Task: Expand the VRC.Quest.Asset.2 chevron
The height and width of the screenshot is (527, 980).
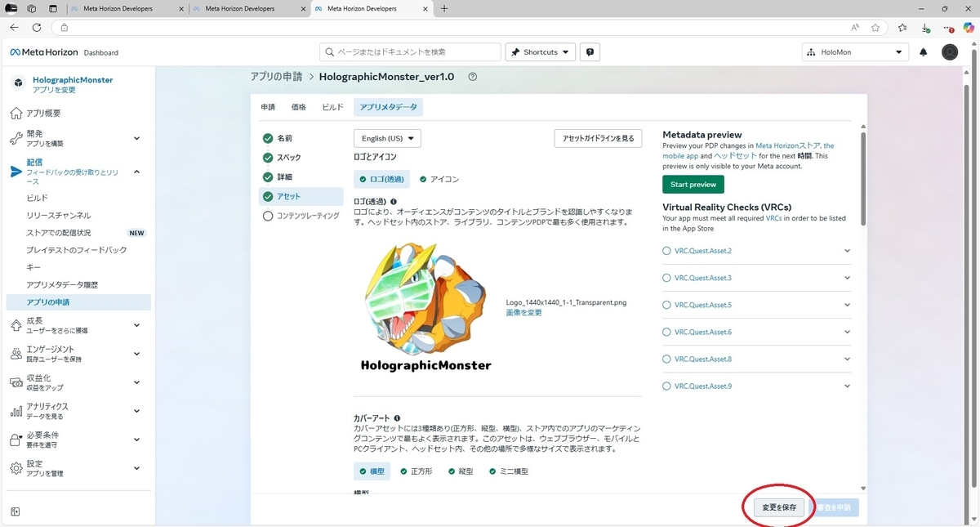Action: pos(847,251)
